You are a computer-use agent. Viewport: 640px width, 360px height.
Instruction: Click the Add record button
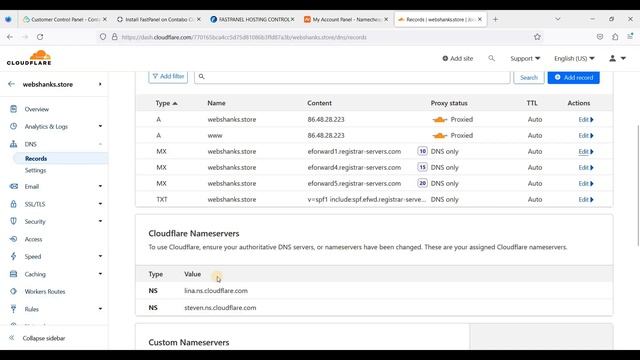click(x=573, y=77)
